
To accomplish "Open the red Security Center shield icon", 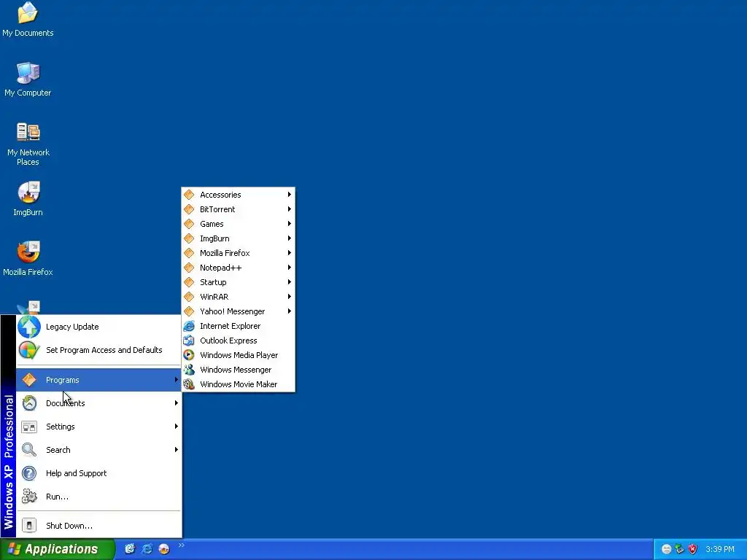I will pos(693,550).
